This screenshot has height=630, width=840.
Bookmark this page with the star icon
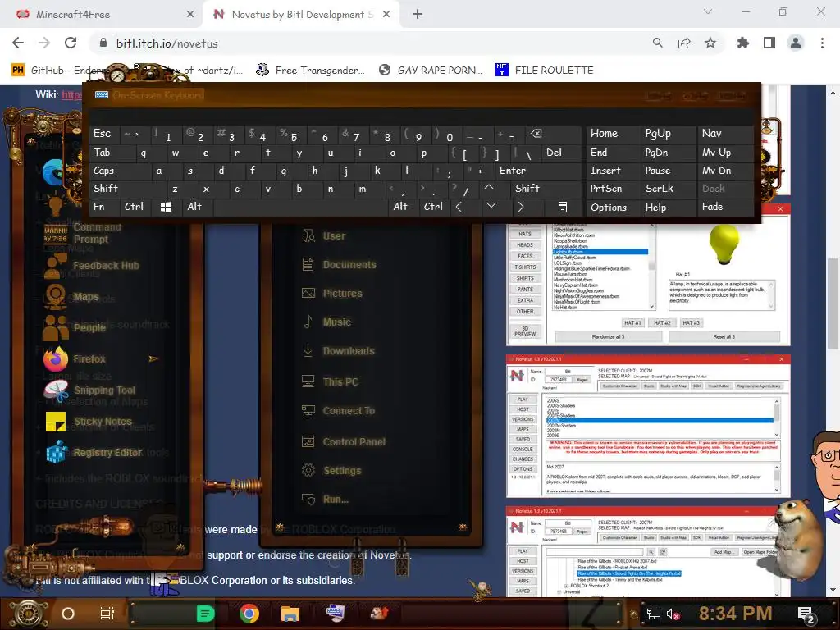click(710, 43)
